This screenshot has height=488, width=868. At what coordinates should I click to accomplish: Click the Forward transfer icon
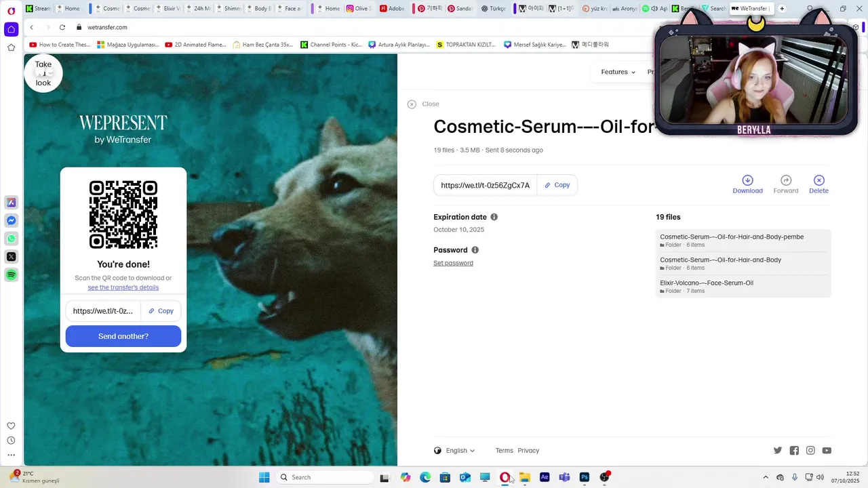(786, 180)
